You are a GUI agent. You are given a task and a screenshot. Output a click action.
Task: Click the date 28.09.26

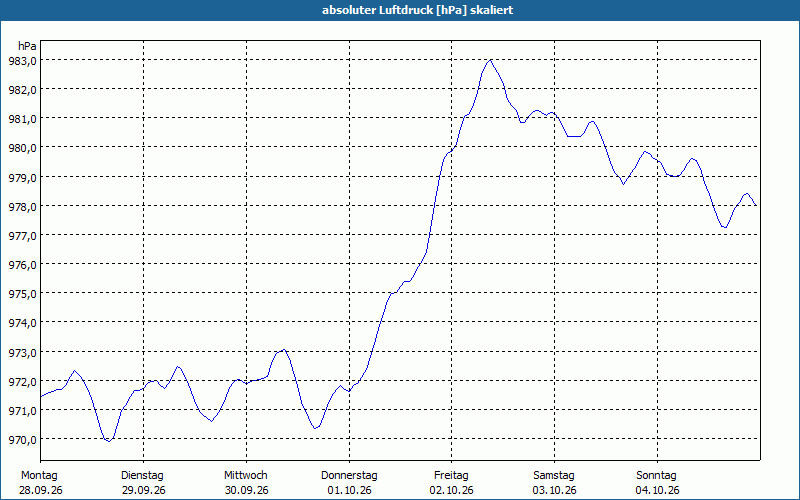point(41,491)
